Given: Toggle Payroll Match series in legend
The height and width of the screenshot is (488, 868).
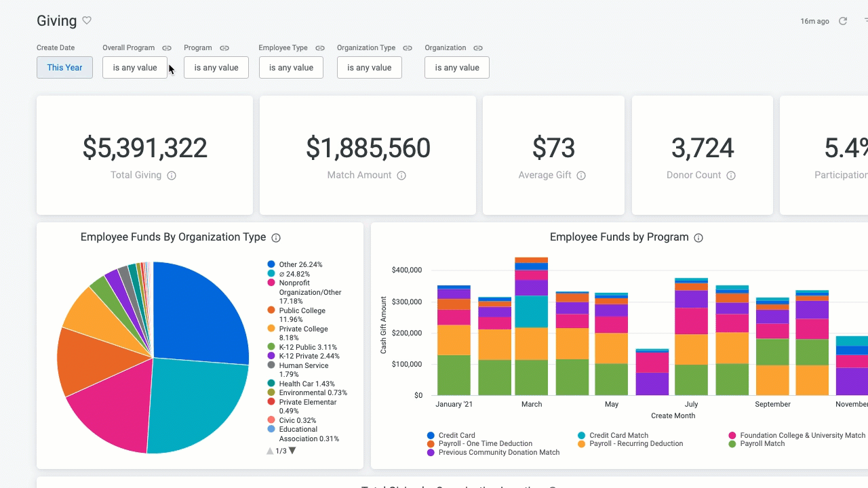Looking at the screenshot, I should pyautogui.click(x=757, y=443).
